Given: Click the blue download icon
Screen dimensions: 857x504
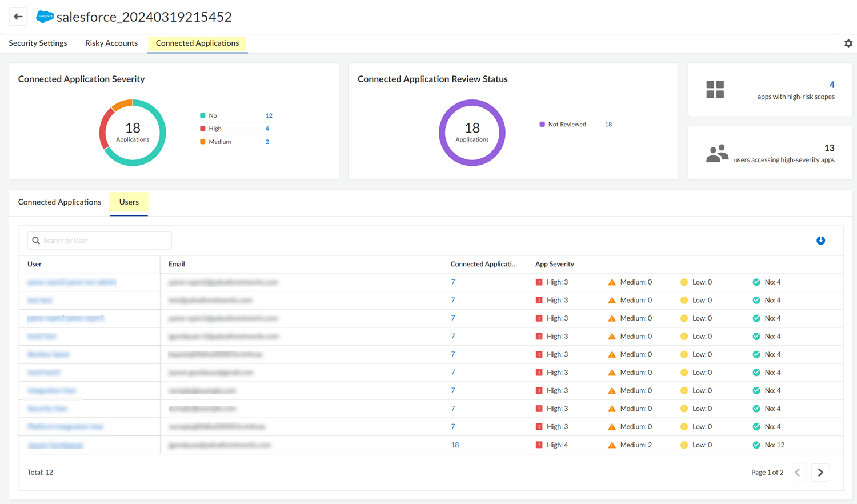Looking at the screenshot, I should (820, 241).
